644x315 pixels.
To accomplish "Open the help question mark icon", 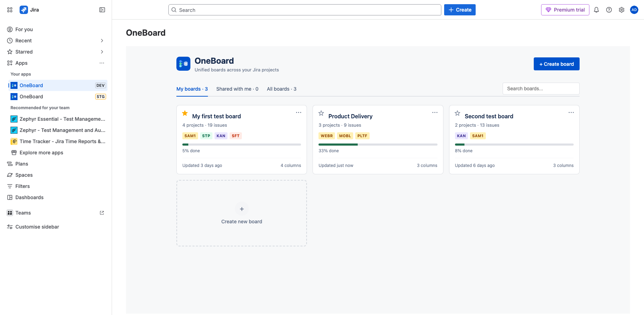I will [609, 10].
